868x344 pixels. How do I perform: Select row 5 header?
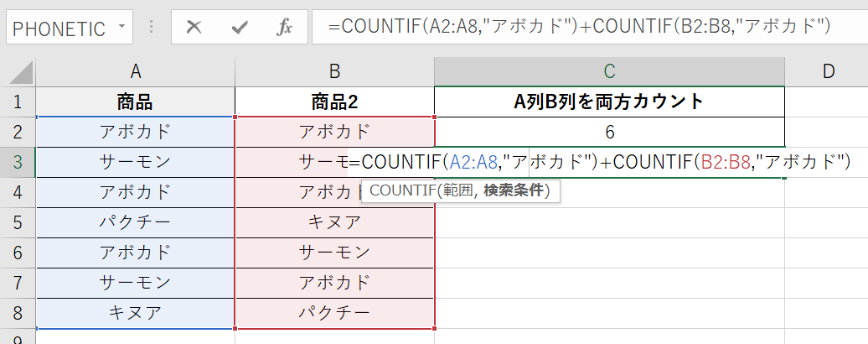pos(18,222)
